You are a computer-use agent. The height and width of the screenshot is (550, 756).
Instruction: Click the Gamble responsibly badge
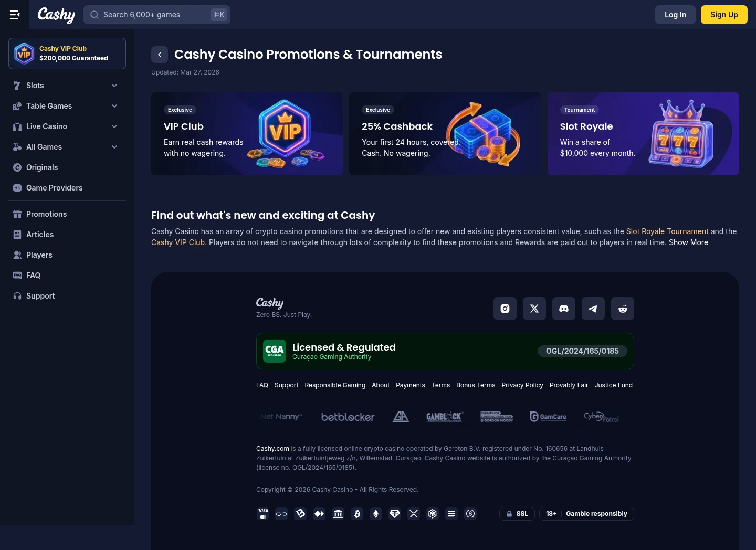586,514
